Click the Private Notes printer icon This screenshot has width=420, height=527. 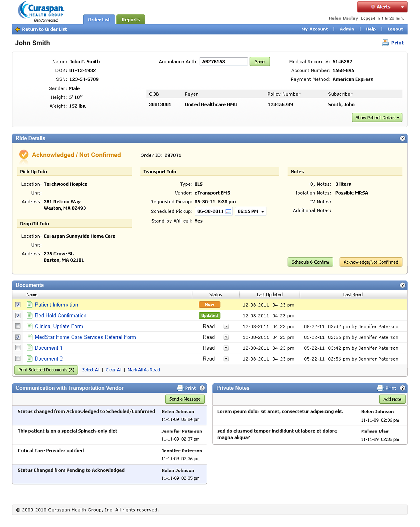pos(380,388)
